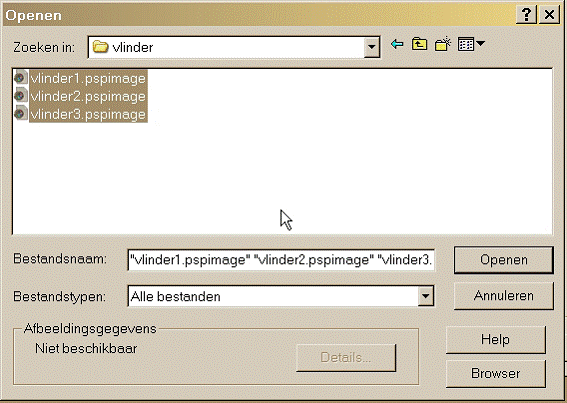
Task: Click inside the Bestandsnaam text field
Action: [x=281, y=260]
